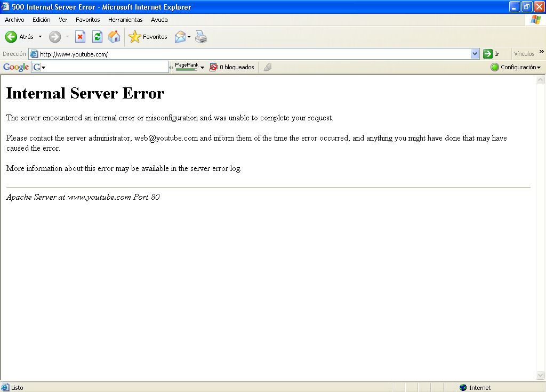Open the Favoritos menu in menu bar

pyautogui.click(x=88, y=20)
